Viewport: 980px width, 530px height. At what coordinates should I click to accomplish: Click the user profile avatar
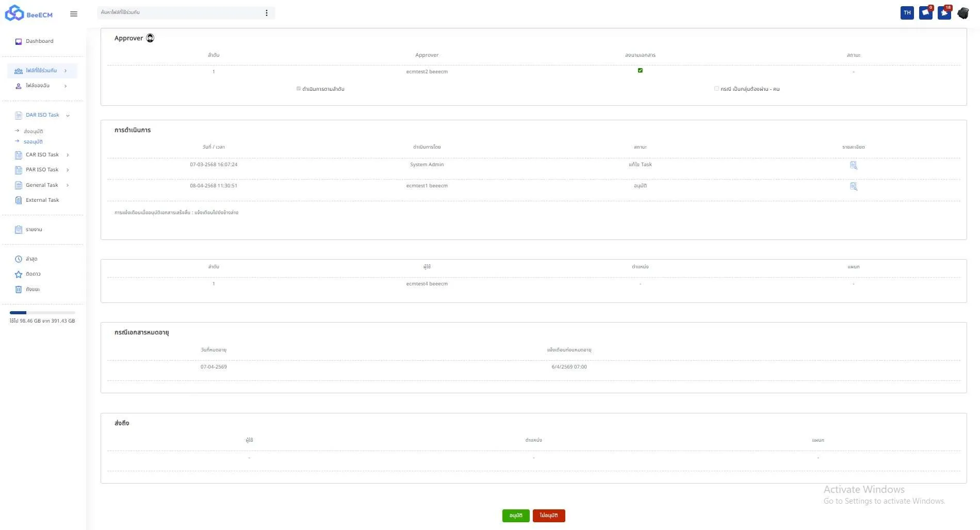click(962, 13)
